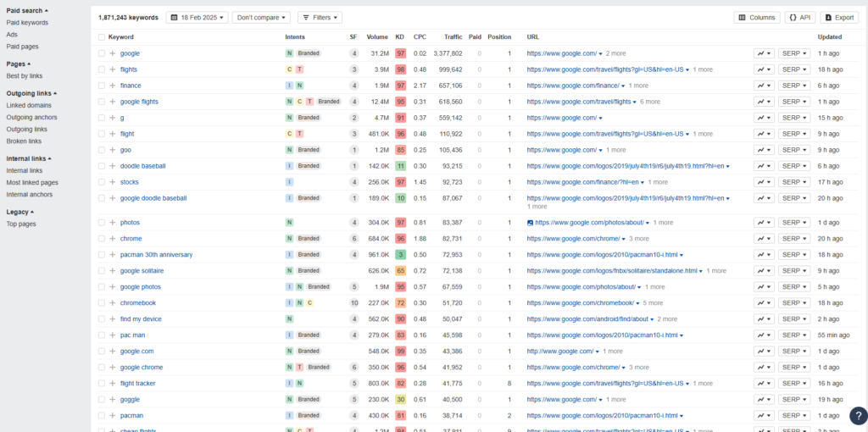The image size is (868, 432).
Task: Open Paid keywords in sidebar
Action: [27, 23]
